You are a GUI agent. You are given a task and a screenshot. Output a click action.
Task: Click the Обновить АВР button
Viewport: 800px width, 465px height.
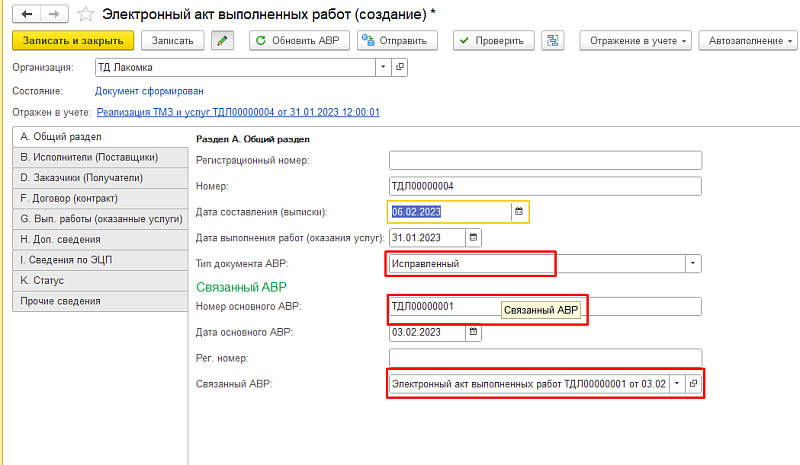point(299,41)
